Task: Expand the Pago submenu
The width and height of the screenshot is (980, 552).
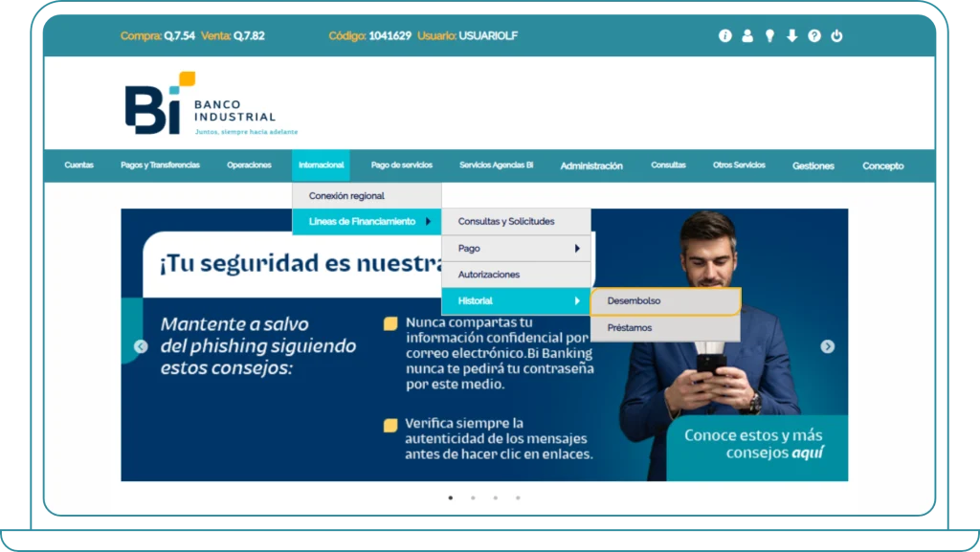Action: coord(516,249)
